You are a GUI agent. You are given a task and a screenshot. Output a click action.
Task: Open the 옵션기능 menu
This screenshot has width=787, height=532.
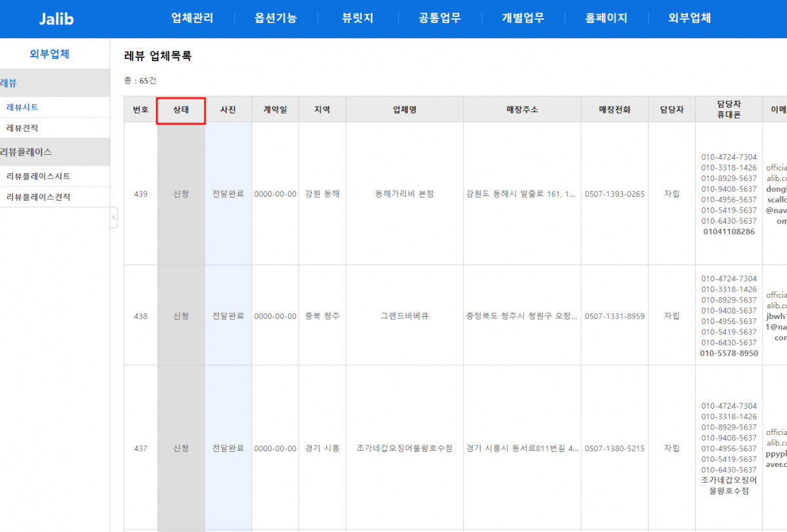(x=275, y=18)
